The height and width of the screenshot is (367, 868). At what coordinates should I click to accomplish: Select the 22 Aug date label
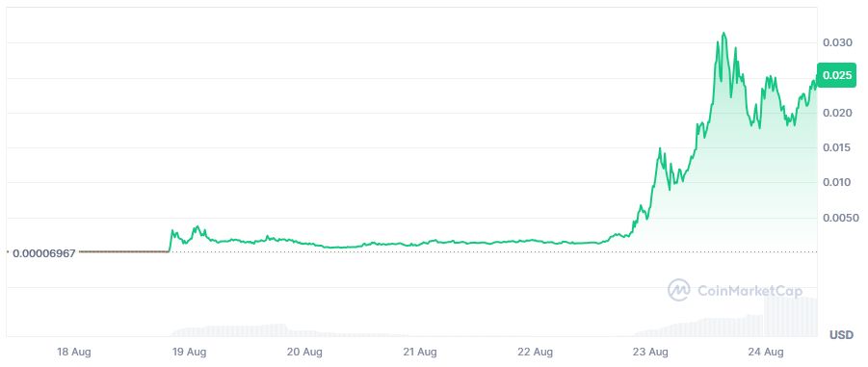(x=536, y=352)
